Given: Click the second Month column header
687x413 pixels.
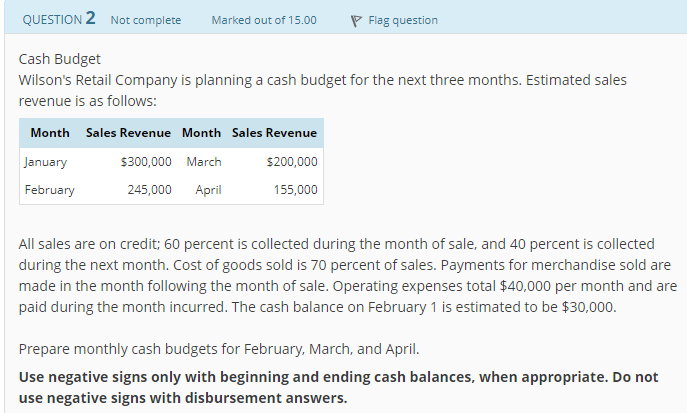Looking at the screenshot, I should (202, 133).
